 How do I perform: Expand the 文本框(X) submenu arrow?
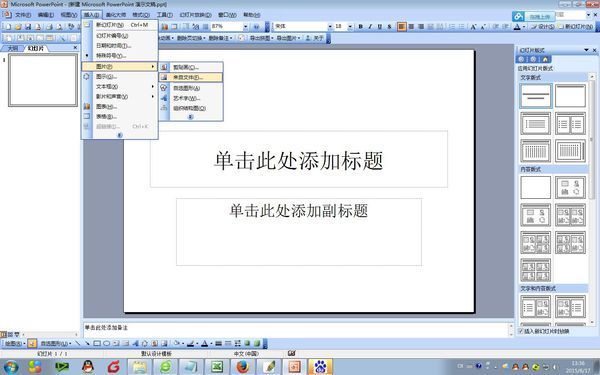pyautogui.click(x=153, y=86)
